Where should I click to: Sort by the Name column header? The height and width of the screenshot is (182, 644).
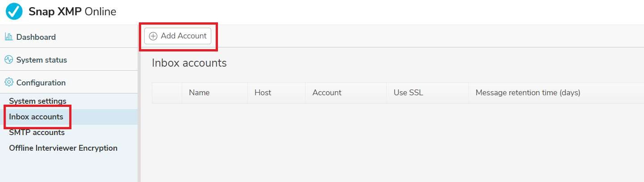(x=199, y=93)
